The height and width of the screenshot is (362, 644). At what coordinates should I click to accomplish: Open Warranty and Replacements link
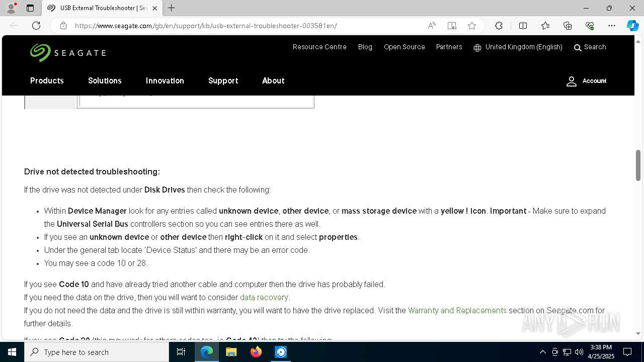click(x=457, y=311)
